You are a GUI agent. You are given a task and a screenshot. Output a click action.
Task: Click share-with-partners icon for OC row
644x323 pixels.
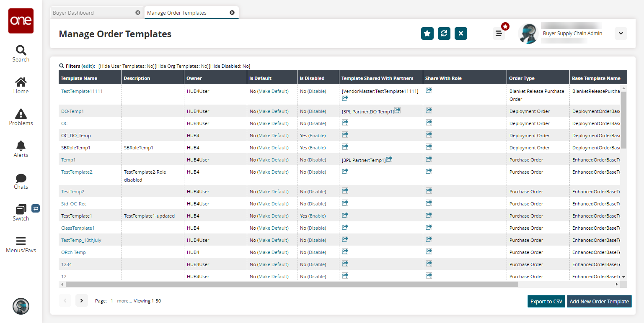[x=345, y=123]
